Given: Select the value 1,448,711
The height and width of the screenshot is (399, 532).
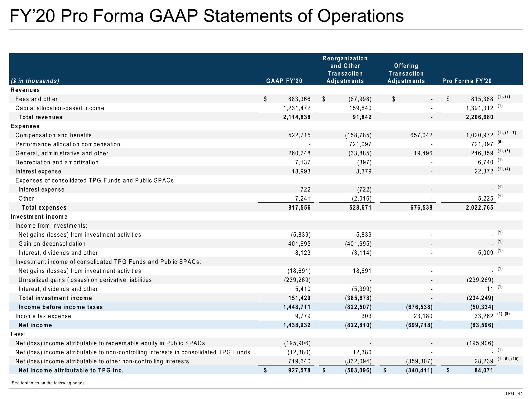Looking at the screenshot, I should click(297, 307).
